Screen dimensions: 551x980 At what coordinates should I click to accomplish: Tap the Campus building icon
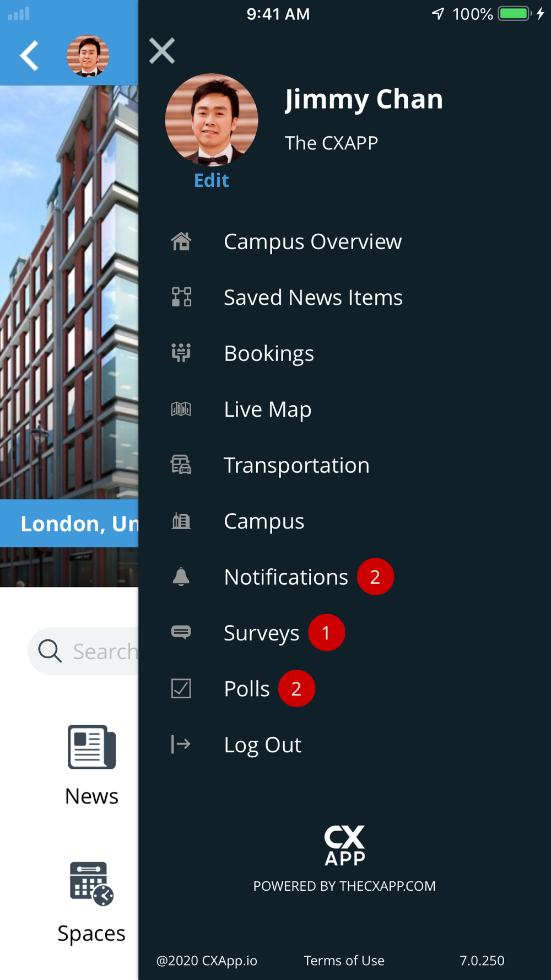coord(181,521)
